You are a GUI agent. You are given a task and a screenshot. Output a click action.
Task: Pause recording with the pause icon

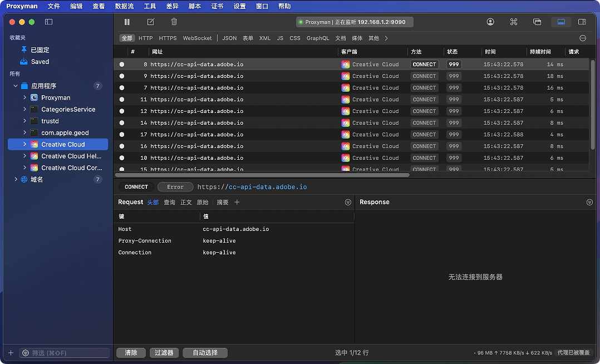127,22
